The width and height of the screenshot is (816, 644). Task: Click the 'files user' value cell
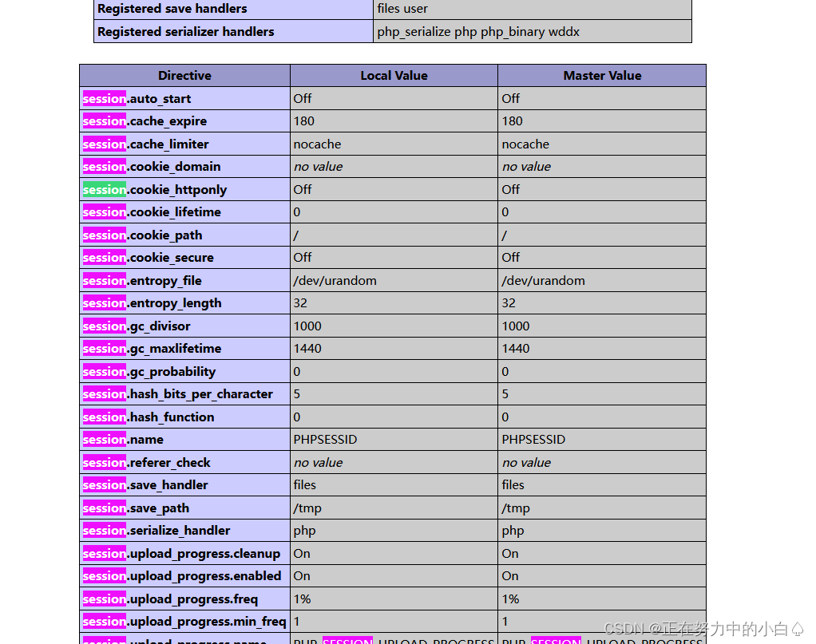point(533,10)
